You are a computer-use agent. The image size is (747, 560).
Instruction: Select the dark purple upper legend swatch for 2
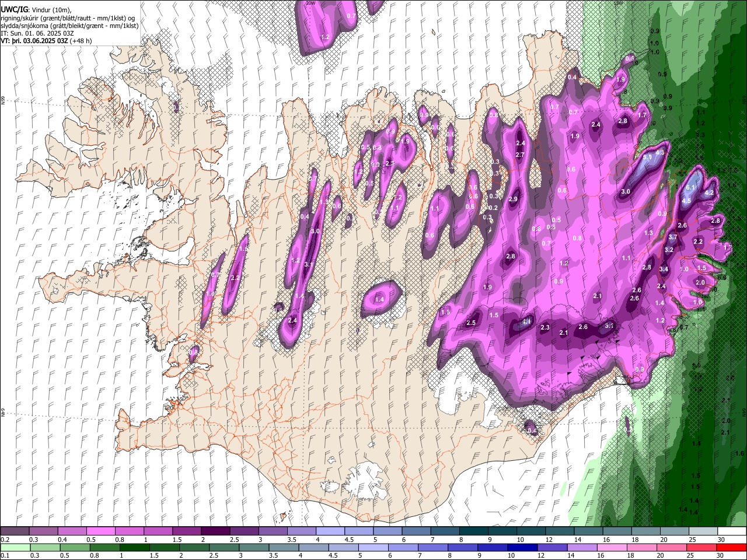coord(215,531)
